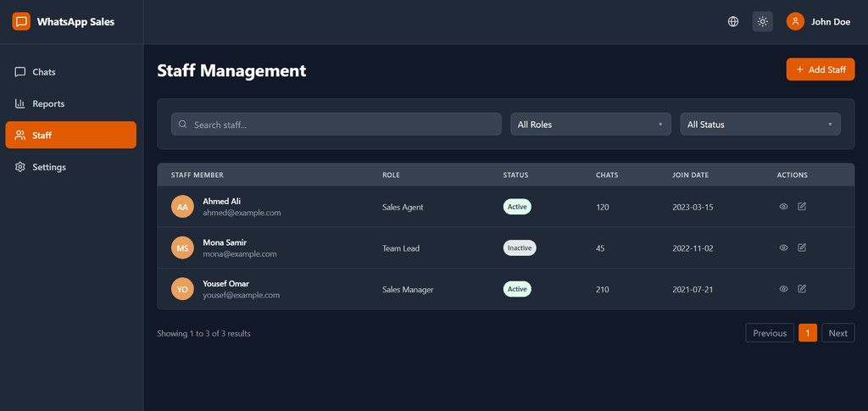Click the Next pagination button
This screenshot has width=868, height=411.
[x=837, y=333]
